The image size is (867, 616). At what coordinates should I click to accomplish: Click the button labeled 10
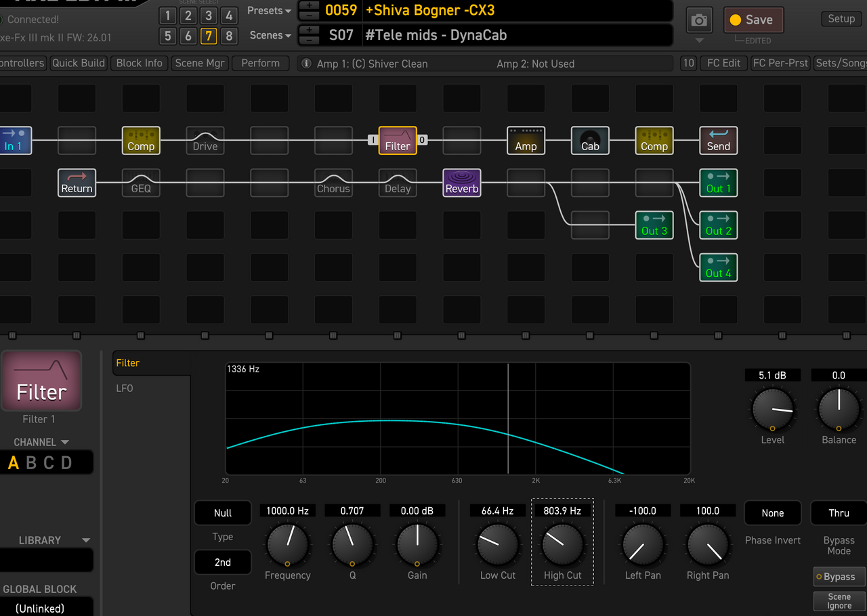(688, 63)
